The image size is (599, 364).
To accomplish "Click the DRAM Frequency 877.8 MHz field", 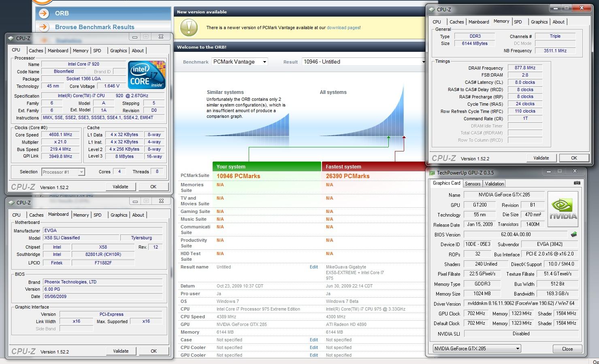I will click(525, 68).
